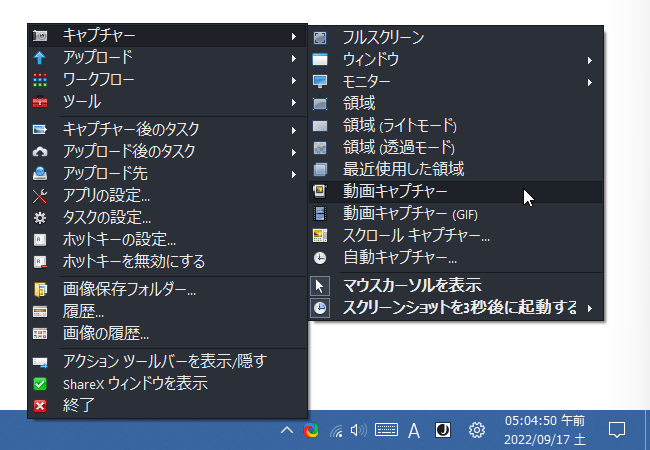This screenshot has width=650, height=450.
Task: Open タスクの設定... entry
Action: (x=167, y=218)
